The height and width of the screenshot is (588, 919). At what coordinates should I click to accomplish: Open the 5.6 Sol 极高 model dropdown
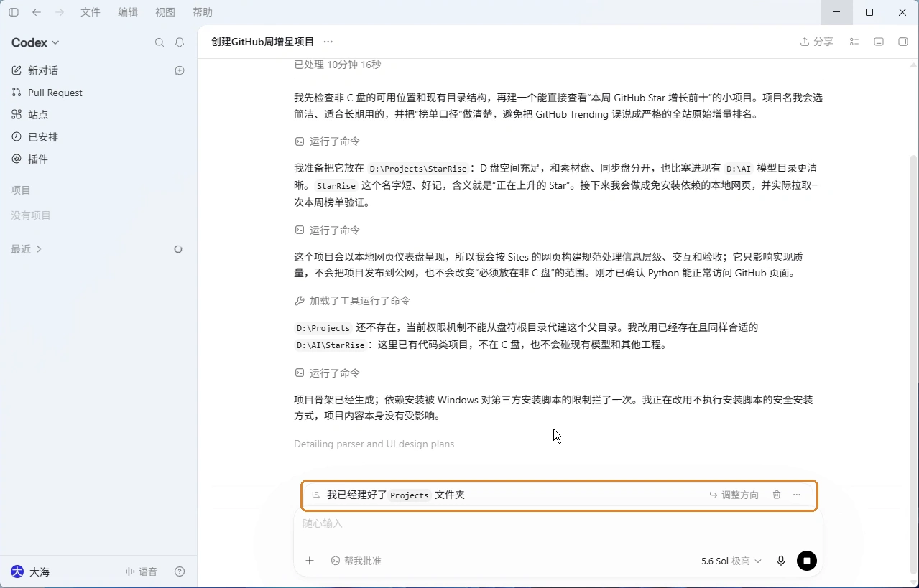(x=731, y=561)
